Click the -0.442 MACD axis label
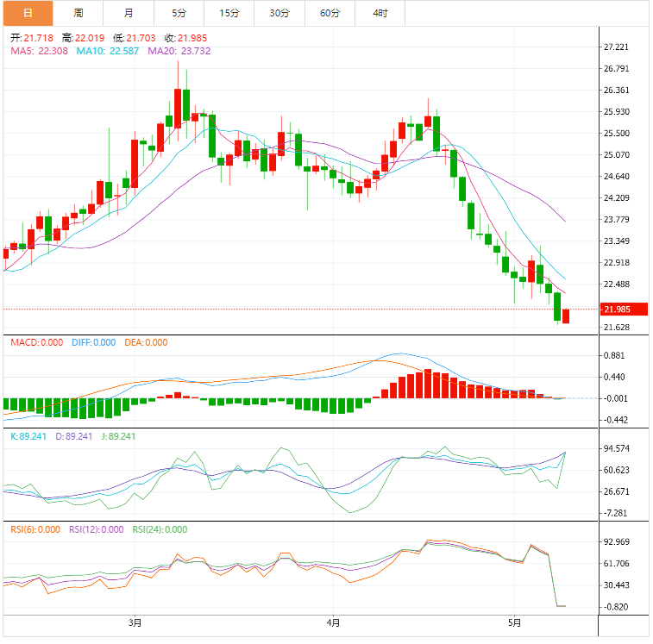Viewport: 653px width, 644px height. click(616, 420)
